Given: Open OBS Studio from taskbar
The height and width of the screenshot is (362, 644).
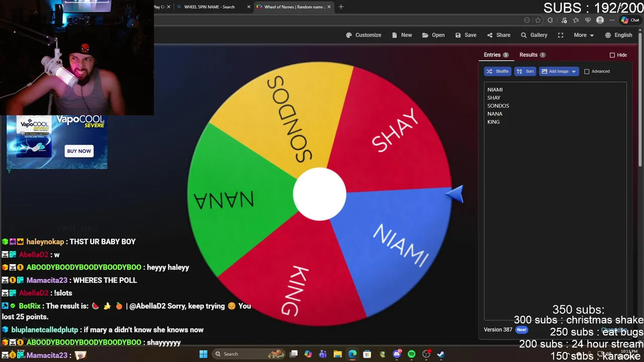Looking at the screenshot, I should (427, 354).
